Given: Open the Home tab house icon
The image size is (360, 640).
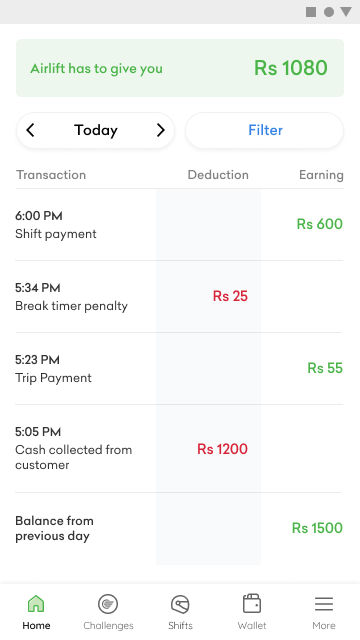Looking at the screenshot, I should [x=36, y=603].
